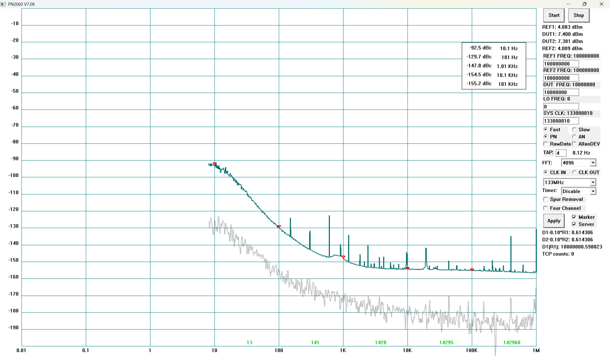Enable the Spur Removal checkbox
The width and height of the screenshot is (610, 364).
point(545,199)
